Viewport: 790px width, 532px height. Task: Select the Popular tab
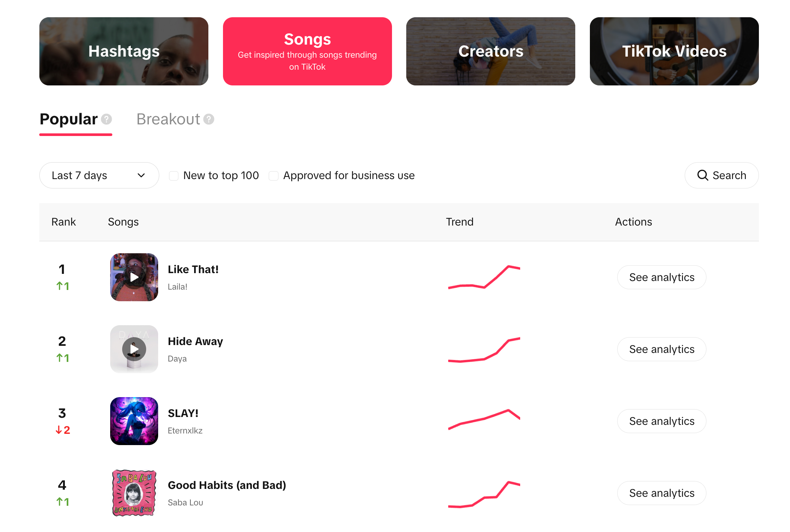click(x=68, y=118)
